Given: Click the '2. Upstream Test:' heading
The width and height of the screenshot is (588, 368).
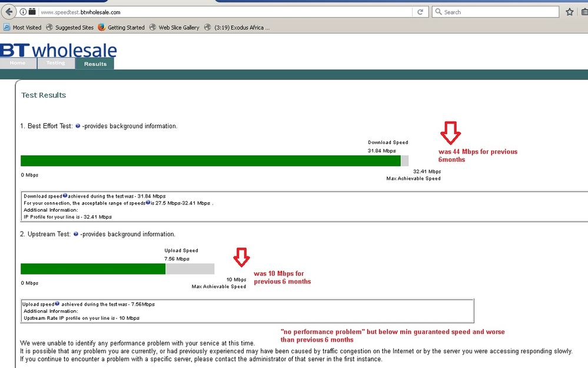Looking at the screenshot, I should [x=45, y=234].
